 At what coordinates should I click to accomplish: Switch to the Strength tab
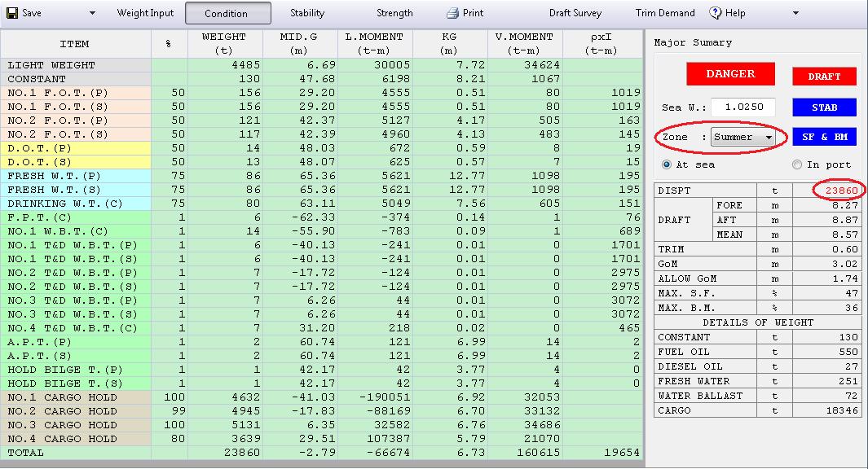[x=394, y=13]
